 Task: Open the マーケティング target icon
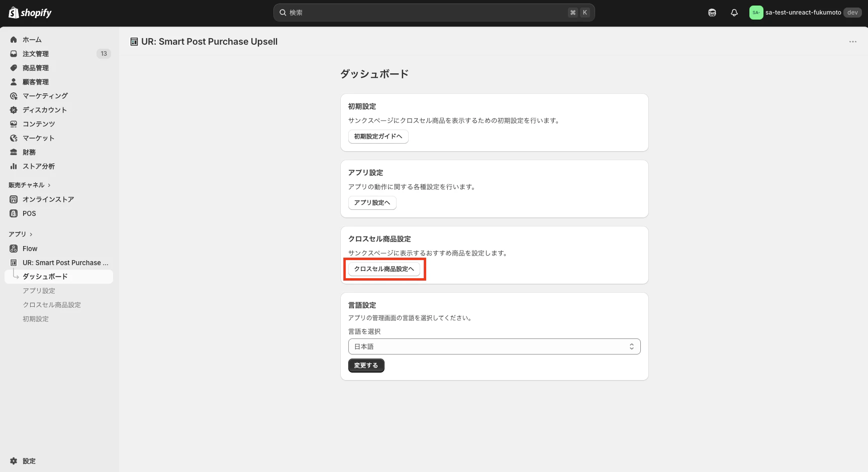(14, 96)
